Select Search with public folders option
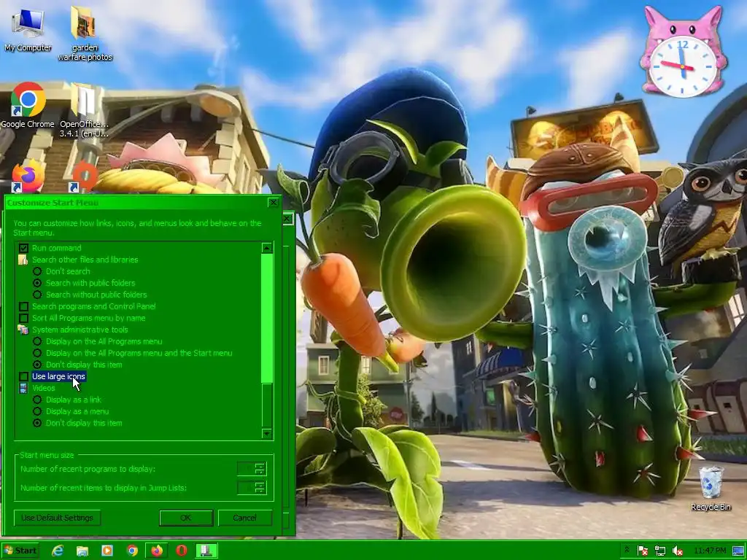Image resolution: width=747 pixels, height=560 pixels. coord(37,283)
